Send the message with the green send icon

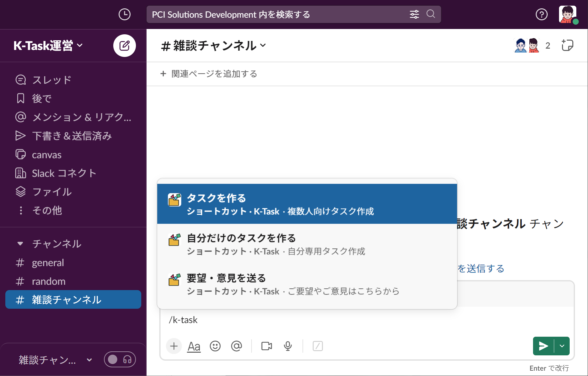(543, 346)
